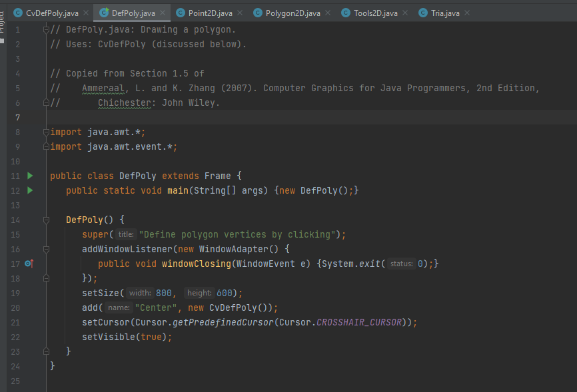Click the title: parameter hint
This screenshot has height=392, width=577.
point(126,234)
